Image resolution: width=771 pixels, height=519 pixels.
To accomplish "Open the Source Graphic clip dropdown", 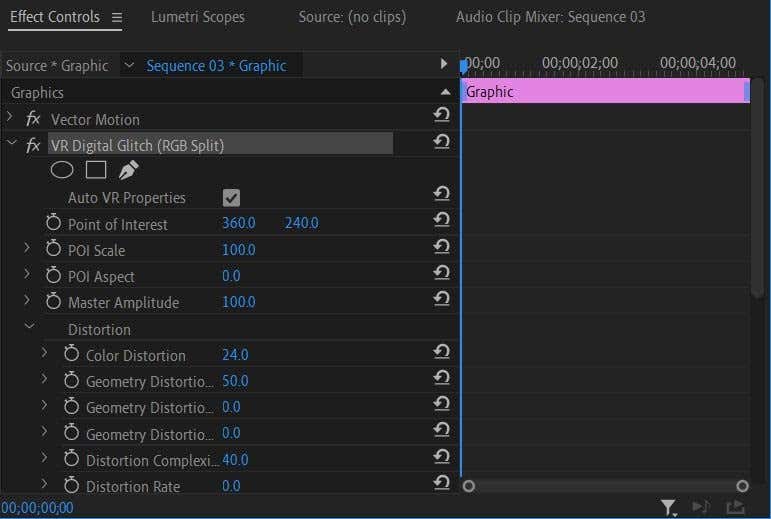I will click(128, 65).
